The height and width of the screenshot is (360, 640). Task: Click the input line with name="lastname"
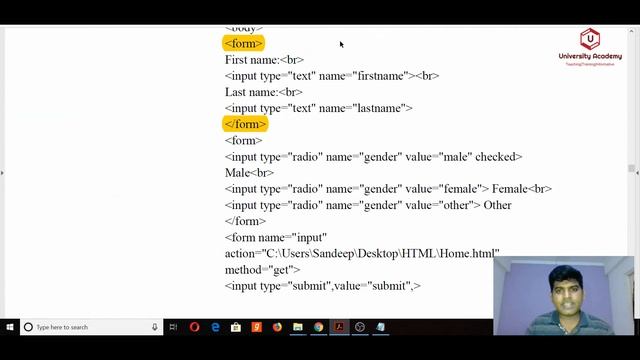tap(318, 108)
